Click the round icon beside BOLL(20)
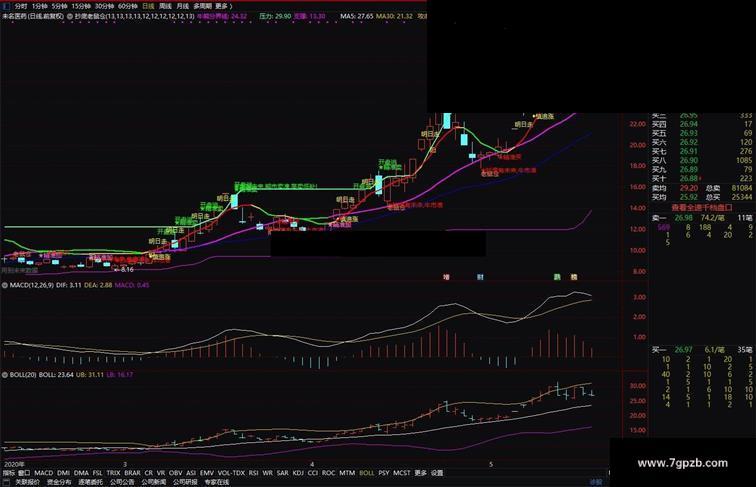The image size is (756, 487). point(4,374)
